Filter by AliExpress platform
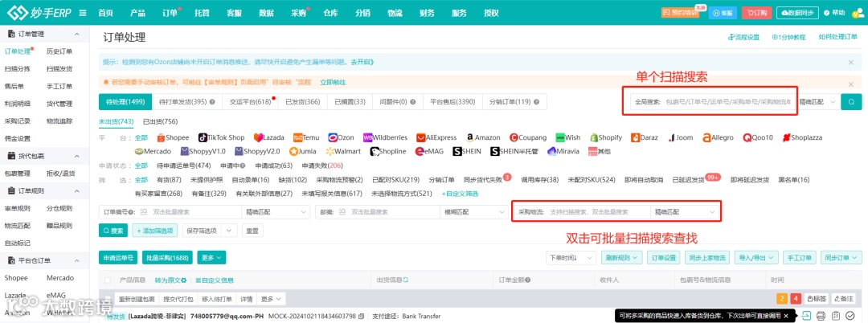 436,137
